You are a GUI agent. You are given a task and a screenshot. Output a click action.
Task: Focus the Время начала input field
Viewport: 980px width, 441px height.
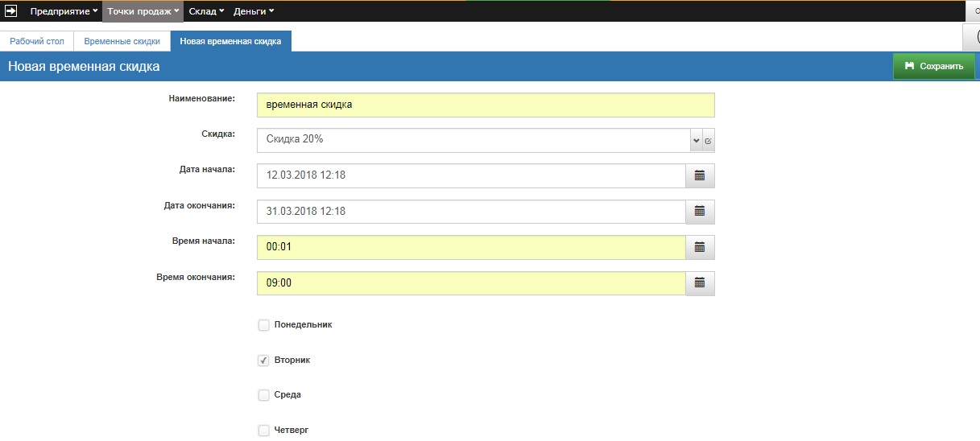coord(471,247)
